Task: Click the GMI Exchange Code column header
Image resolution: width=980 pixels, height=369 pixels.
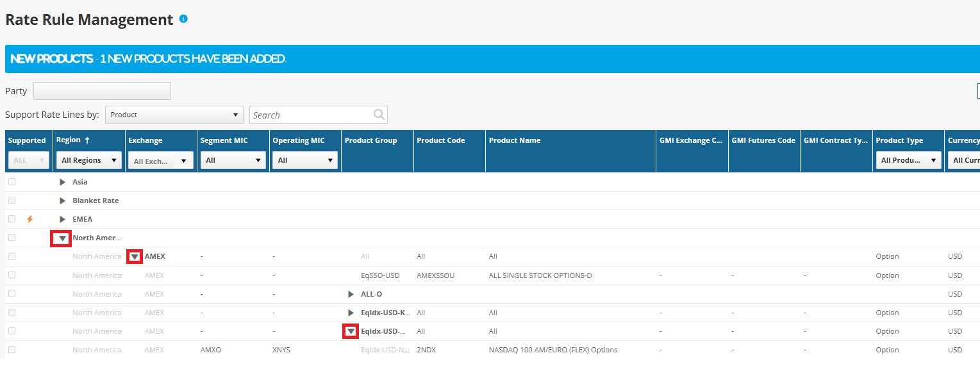Action: [692, 140]
